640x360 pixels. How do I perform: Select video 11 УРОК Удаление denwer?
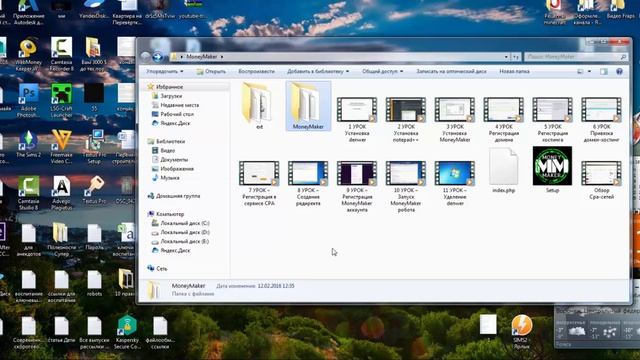[x=455, y=183]
